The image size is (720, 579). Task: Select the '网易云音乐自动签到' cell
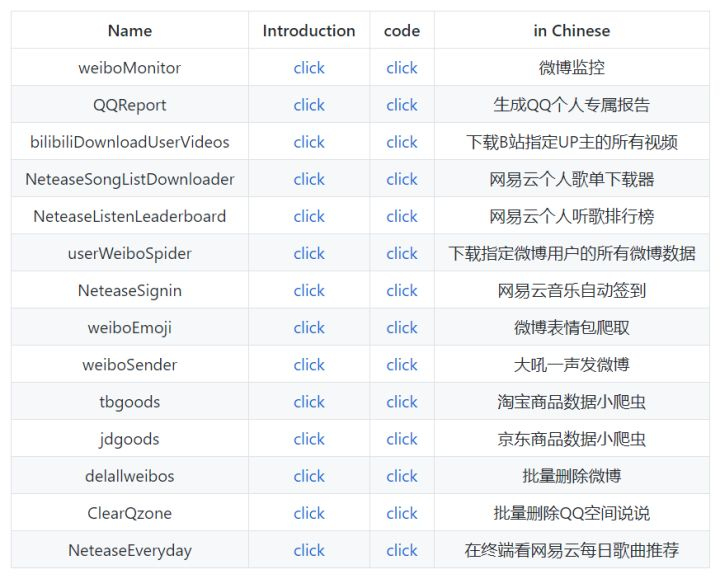[x=572, y=291]
